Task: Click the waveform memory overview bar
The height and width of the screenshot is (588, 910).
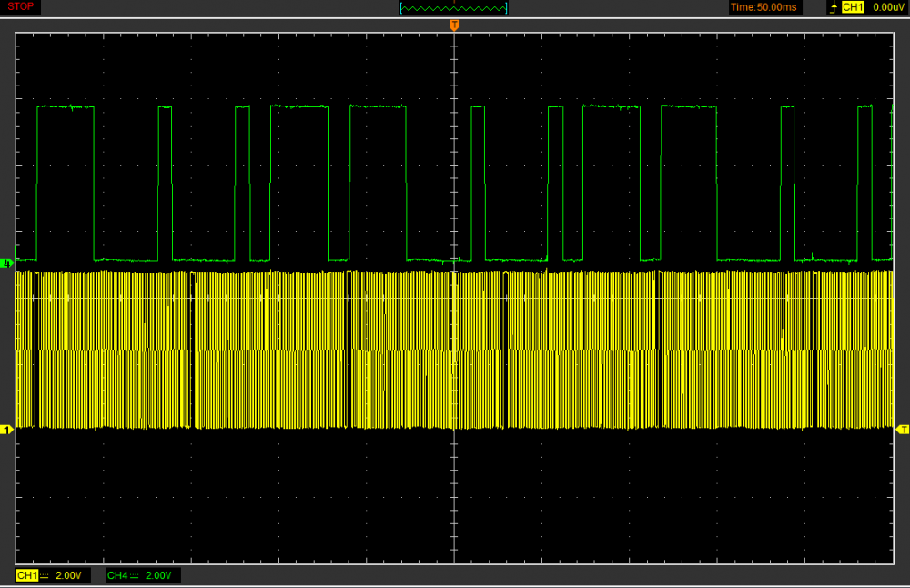Action: tap(454, 8)
